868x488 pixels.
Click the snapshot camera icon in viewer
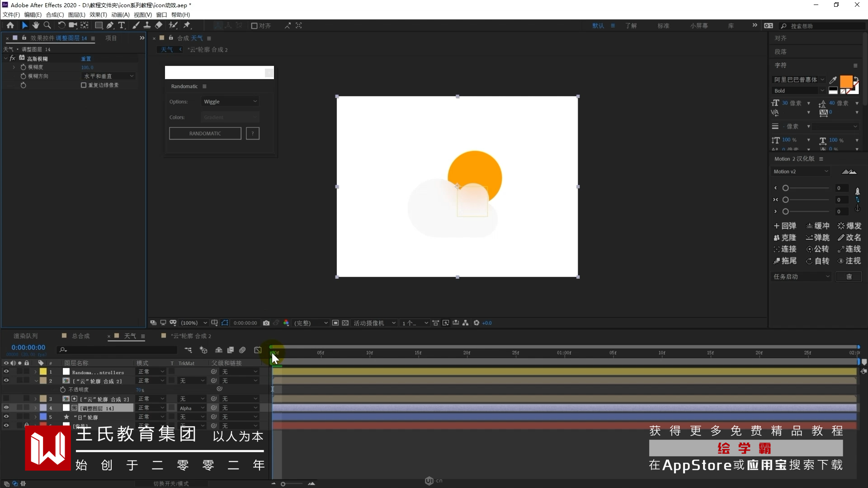(x=266, y=323)
